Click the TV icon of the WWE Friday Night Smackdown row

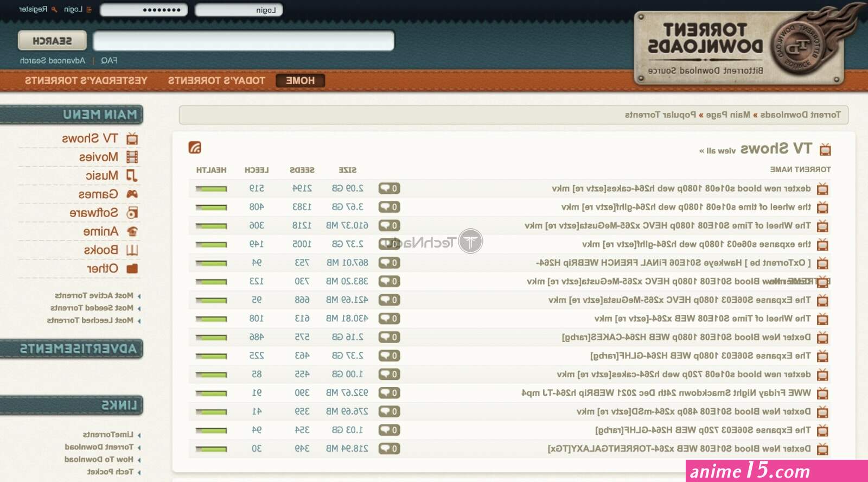[x=823, y=394]
